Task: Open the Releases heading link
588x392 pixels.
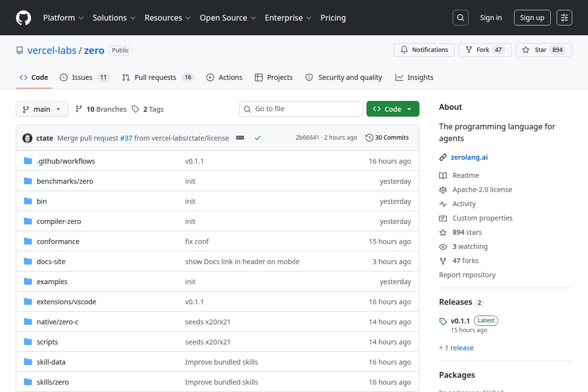Action: [462, 302]
